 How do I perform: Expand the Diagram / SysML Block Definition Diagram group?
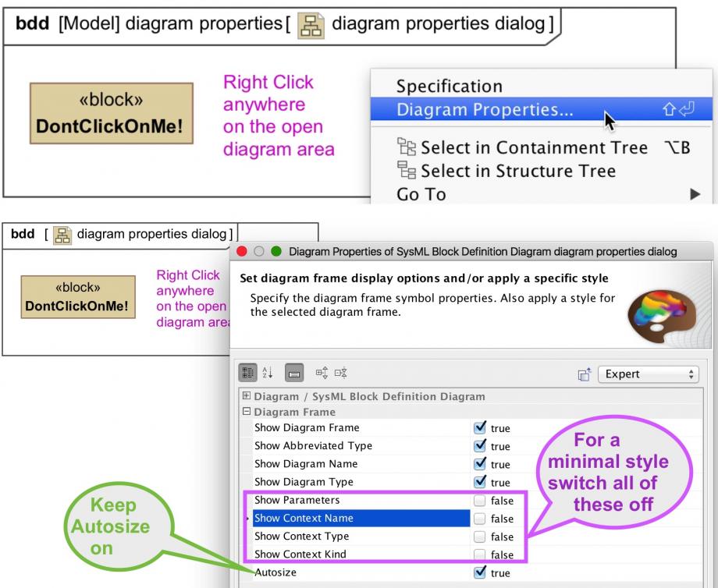[247, 397]
